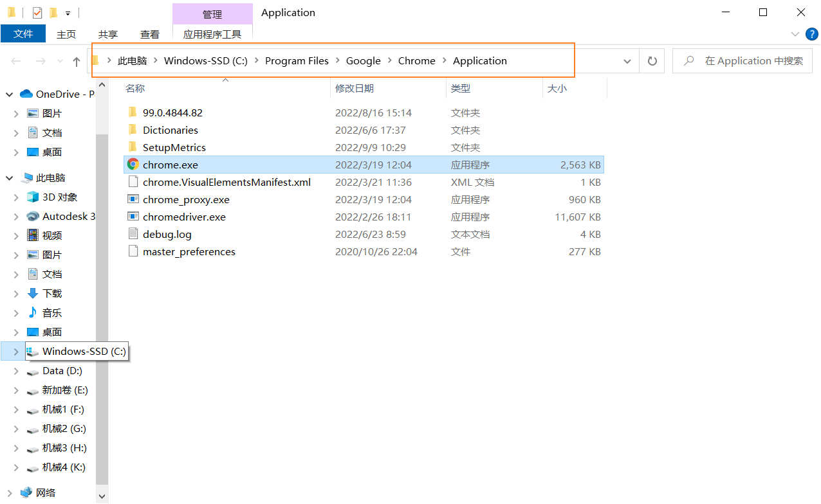The height and width of the screenshot is (504, 821).
Task: Select the master_preferences file icon
Action: point(133,251)
